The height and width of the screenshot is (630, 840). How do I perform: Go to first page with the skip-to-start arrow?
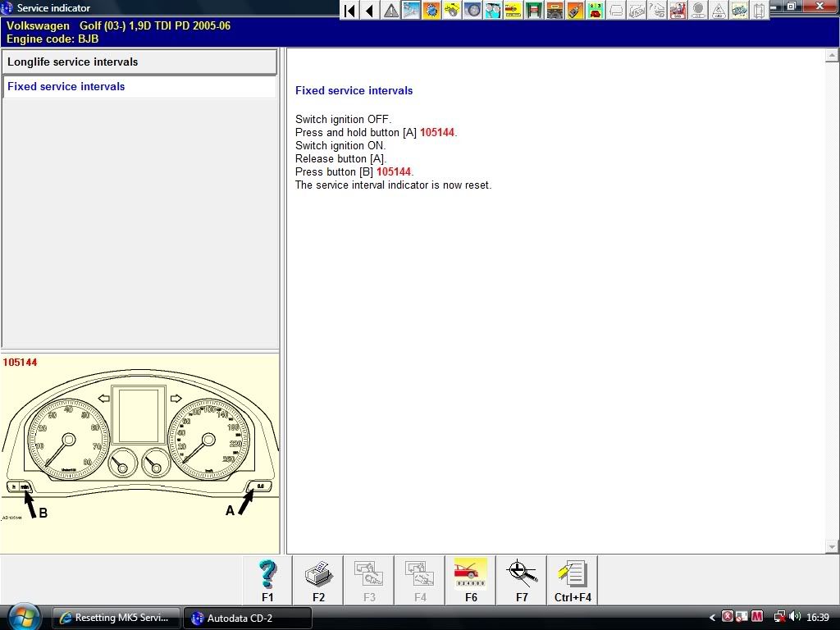[x=349, y=10]
